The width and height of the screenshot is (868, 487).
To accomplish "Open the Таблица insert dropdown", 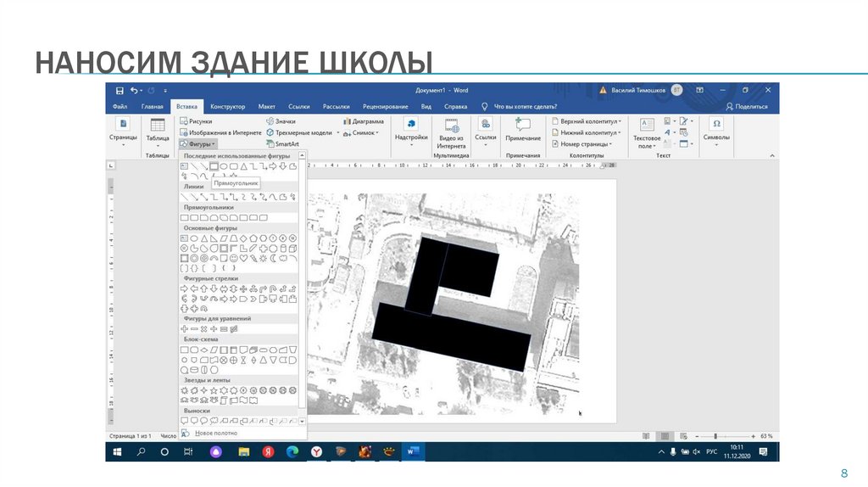I will tap(157, 132).
